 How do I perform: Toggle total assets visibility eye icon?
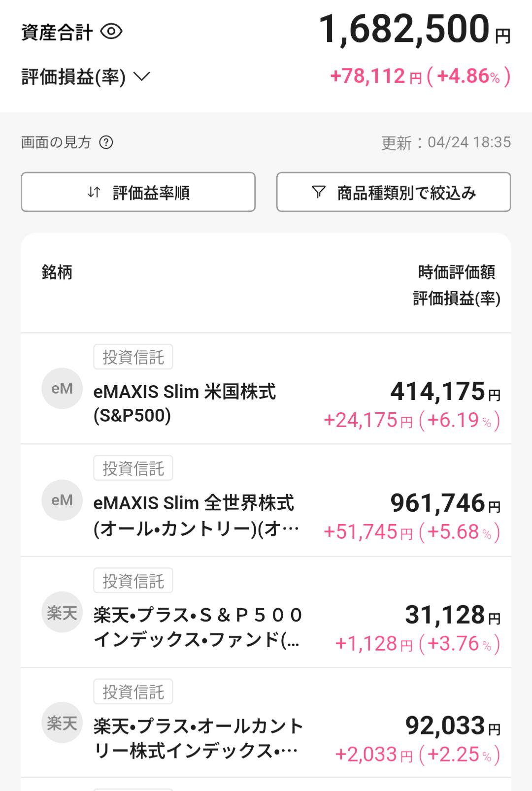tap(111, 32)
